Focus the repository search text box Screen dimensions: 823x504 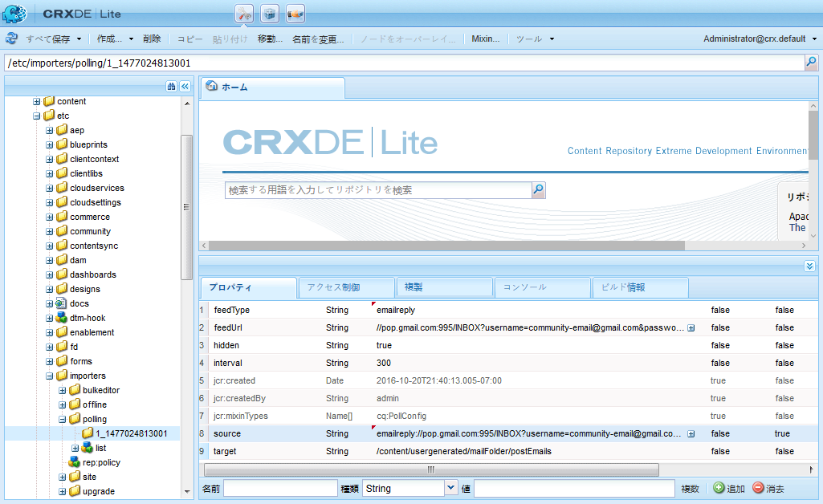(x=378, y=190)
